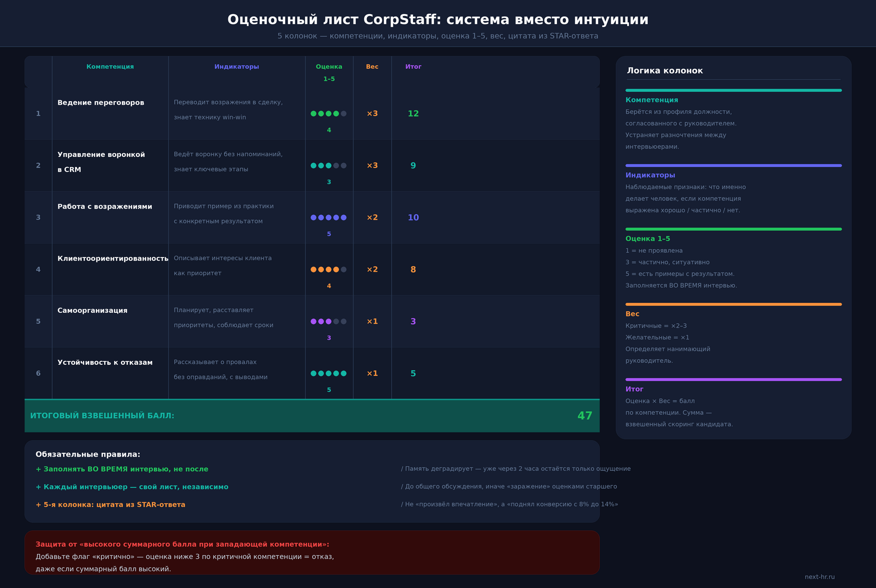The image size is (876, 588).
Task: Click the Оценка 1–5 column header
Action: (329, 73)
